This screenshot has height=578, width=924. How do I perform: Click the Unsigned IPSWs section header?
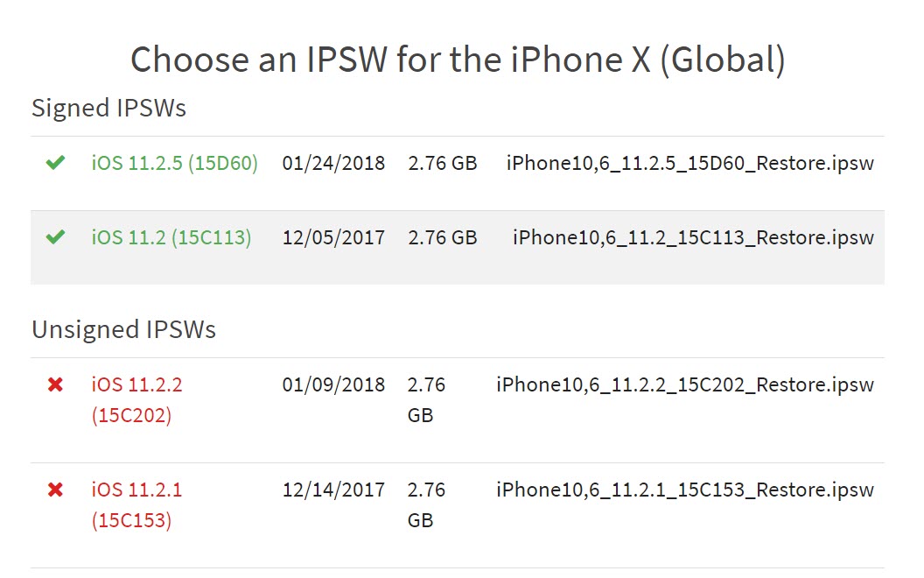pyautogui.click(x=122, y=330)
